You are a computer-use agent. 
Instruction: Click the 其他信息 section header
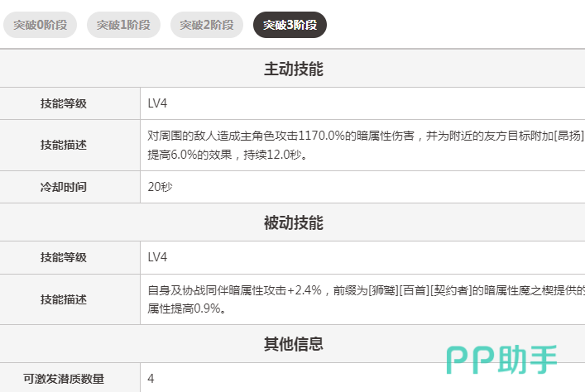293,343
